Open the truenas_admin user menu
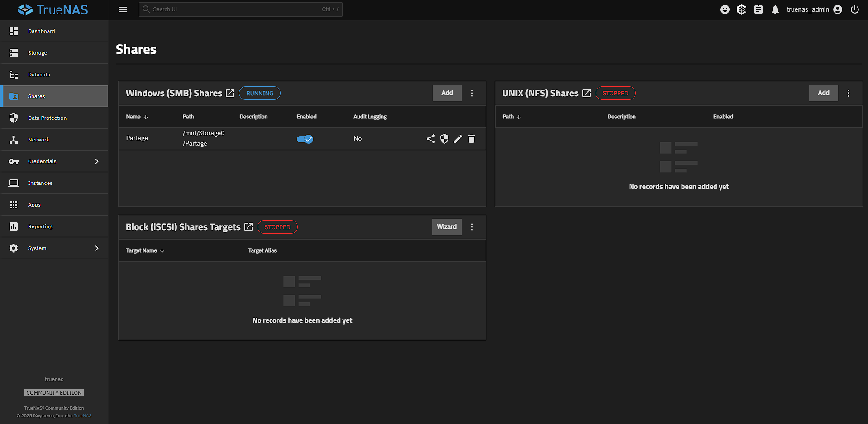This screenshot has width=868, height=424. (x=814, y=9)
